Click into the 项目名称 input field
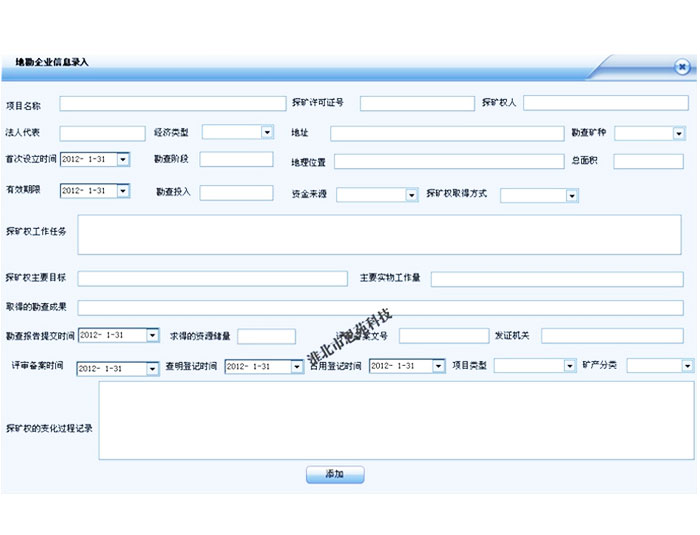 click(x=172, y=103)
